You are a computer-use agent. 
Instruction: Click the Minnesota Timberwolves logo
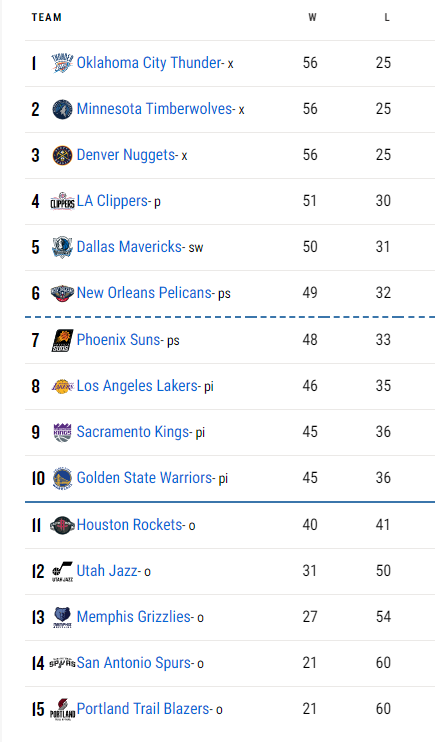(x=62, y=109)
